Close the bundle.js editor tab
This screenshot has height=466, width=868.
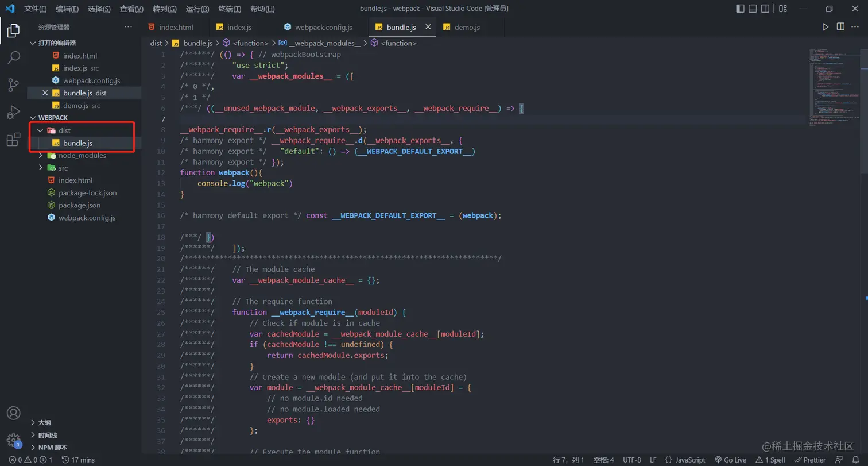[x=428, y=27]
